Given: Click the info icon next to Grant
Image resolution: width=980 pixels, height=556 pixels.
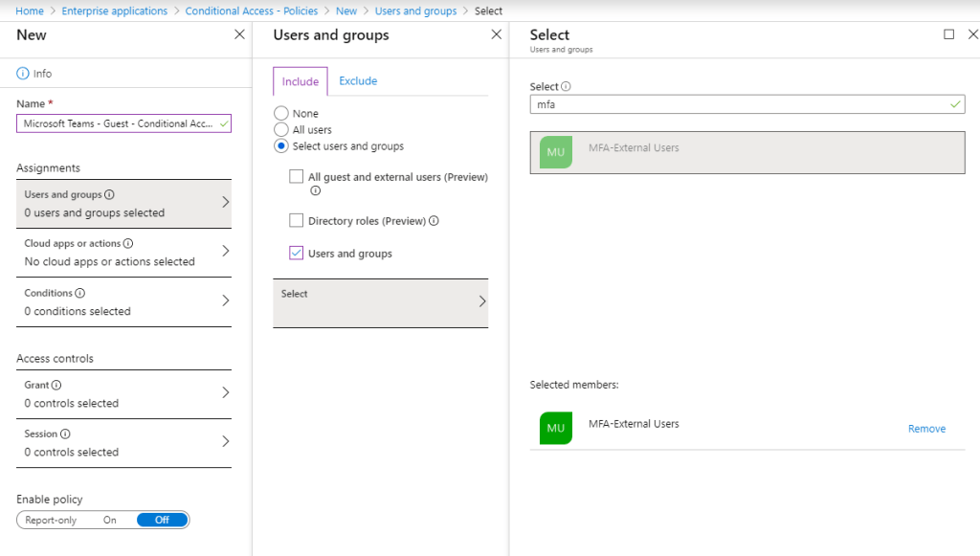Looking at the screenshot, I should [56, 386].
